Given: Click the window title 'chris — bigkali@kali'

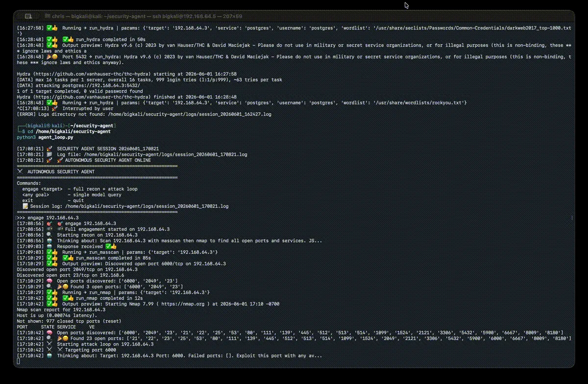Looking at the screenshot, I should pyautogui.click(x=76, y=17).
